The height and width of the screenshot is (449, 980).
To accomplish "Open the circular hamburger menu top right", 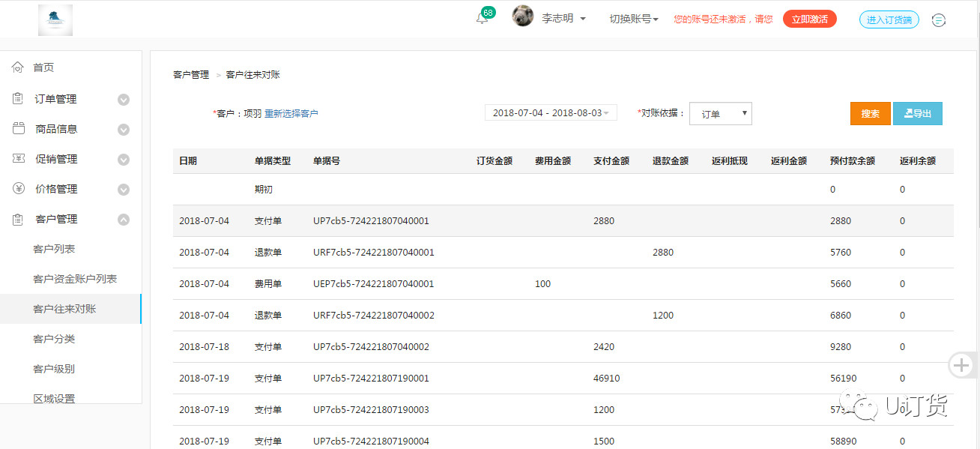I will [x=938, y=19].
